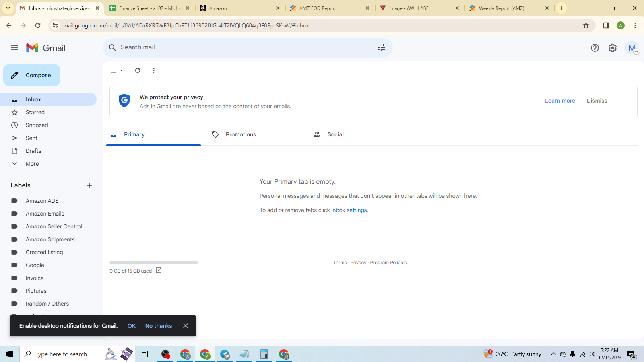
Task: Click OK to enable notifications
Action: click(x=132, y=326)
